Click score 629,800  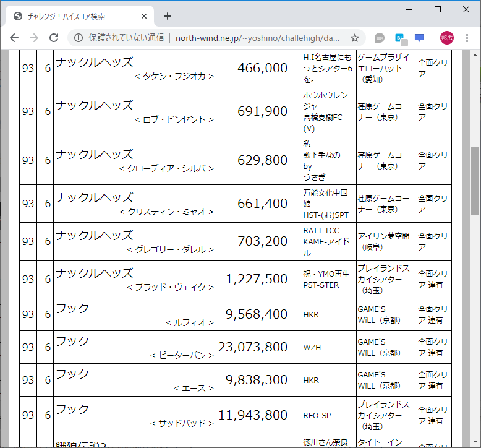[262, 160]
